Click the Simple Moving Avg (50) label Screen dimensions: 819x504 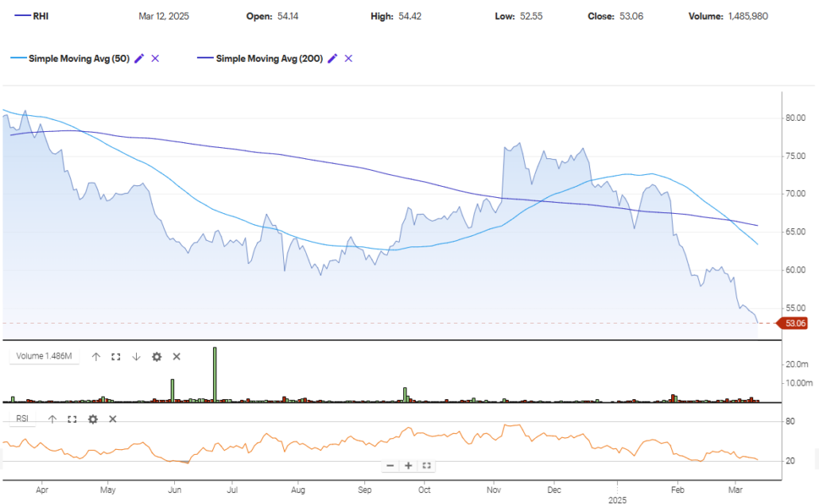[79, 59]
